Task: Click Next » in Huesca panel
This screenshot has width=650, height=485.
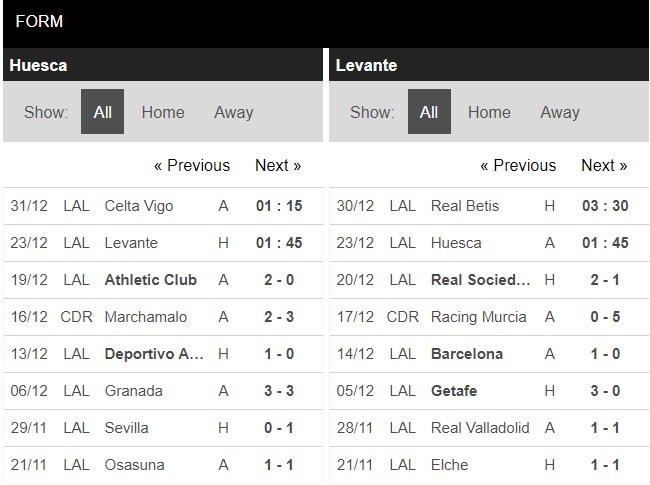Action: point(278,165)
